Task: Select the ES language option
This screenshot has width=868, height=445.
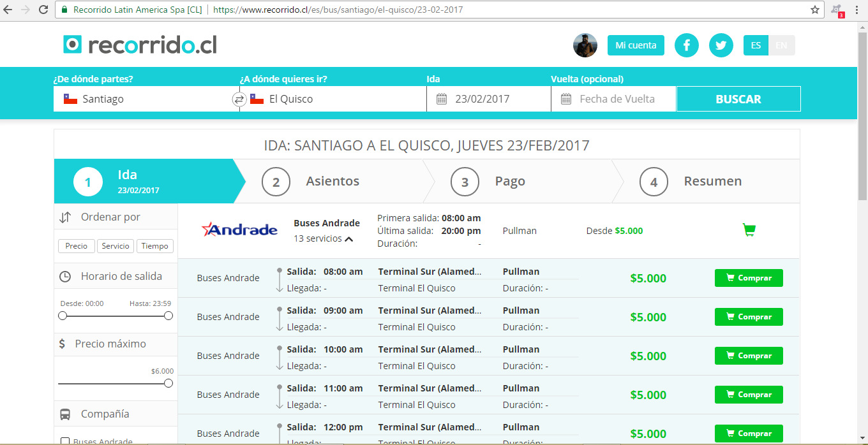Action: pos(756,45)
